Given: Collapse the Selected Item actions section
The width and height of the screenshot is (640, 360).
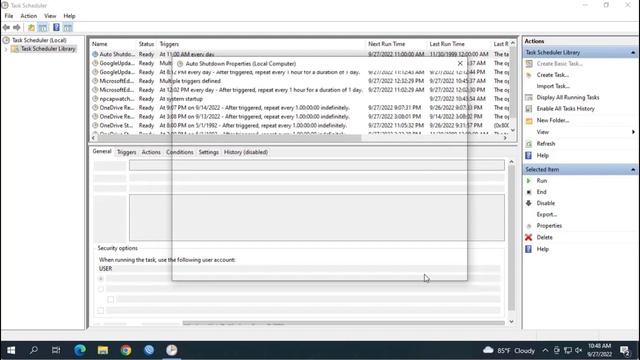Looking at the screenshot, I should click(633, 169).
